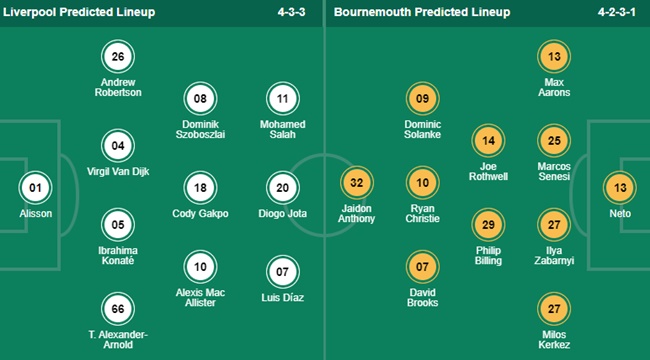Select Jaidon Anthony's number 32 circle
Viewport: 650px width, 360px height.
(357, 183)
